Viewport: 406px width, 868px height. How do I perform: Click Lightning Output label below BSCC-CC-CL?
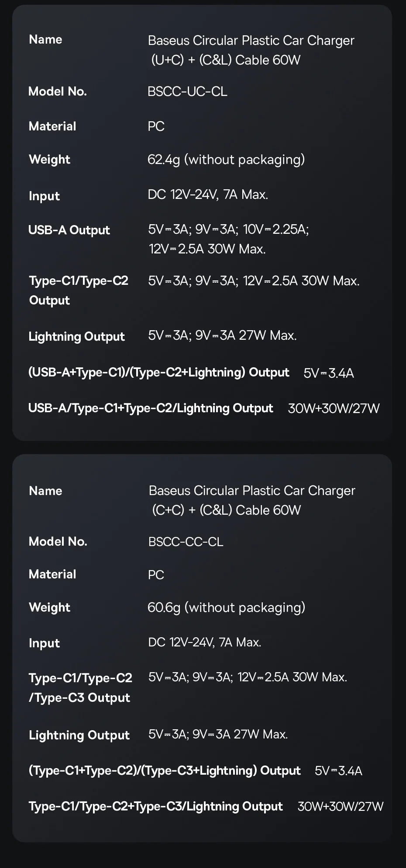pyautogui.click(x=79, y=735)
